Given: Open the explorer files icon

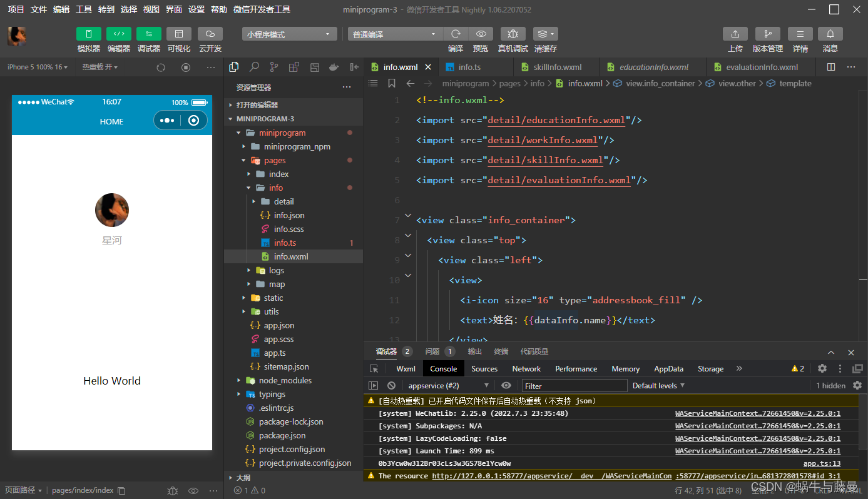Looking at the screenshot, I should (234, 67).
